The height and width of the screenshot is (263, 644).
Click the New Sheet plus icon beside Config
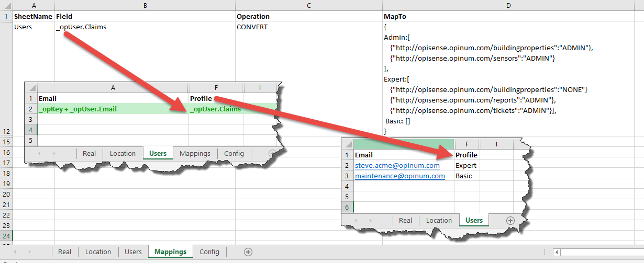pyautogui.click(x=248, y=252)
